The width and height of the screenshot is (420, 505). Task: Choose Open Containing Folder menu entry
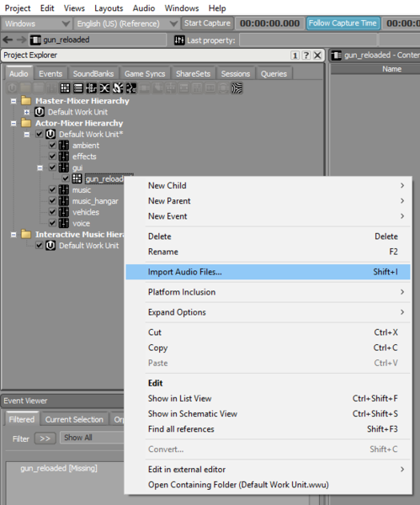(x=268, y=485)
